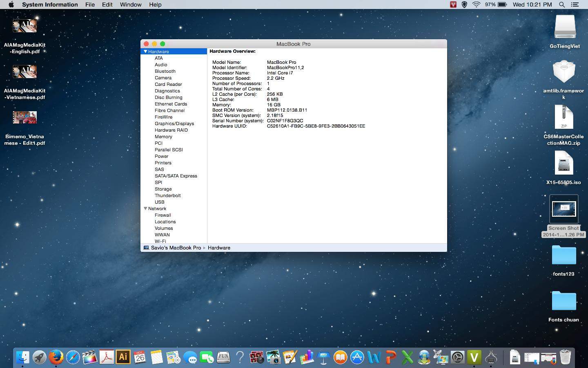Image resolution: width=588 pixels, height=368 pixels.
Task: Select Bluetooth in the sidebar
Action: coord(165,71)
